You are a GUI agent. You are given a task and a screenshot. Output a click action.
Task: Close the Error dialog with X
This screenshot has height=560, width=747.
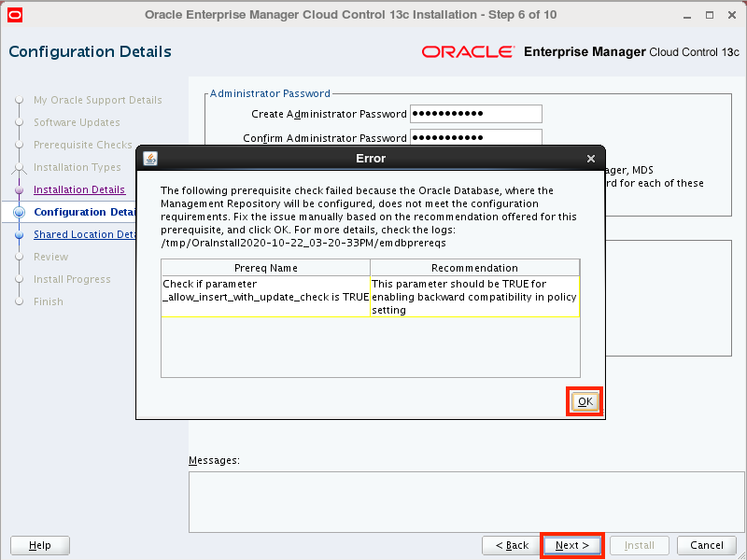click(591, 159)
